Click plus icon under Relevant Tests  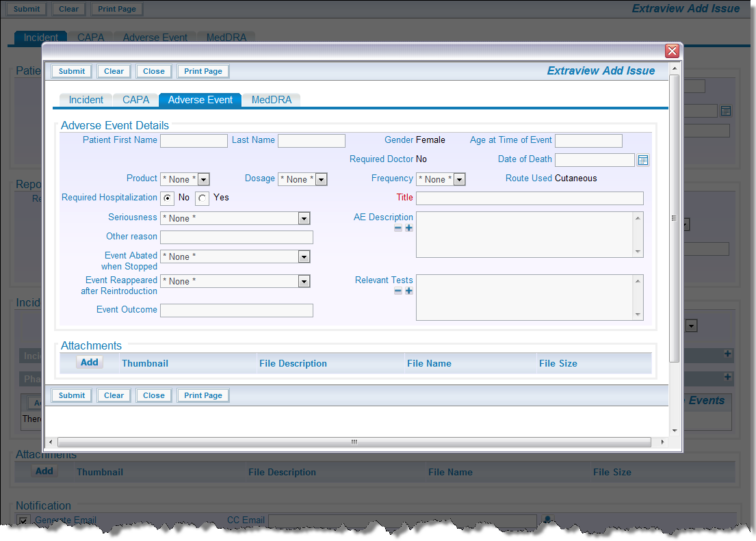[409, 291]
